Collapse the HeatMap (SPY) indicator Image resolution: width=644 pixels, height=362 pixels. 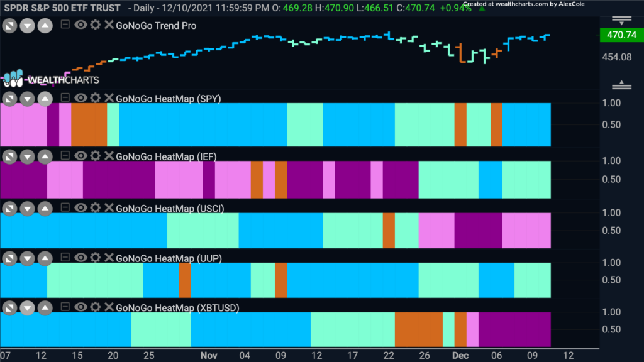pos(65,97)
